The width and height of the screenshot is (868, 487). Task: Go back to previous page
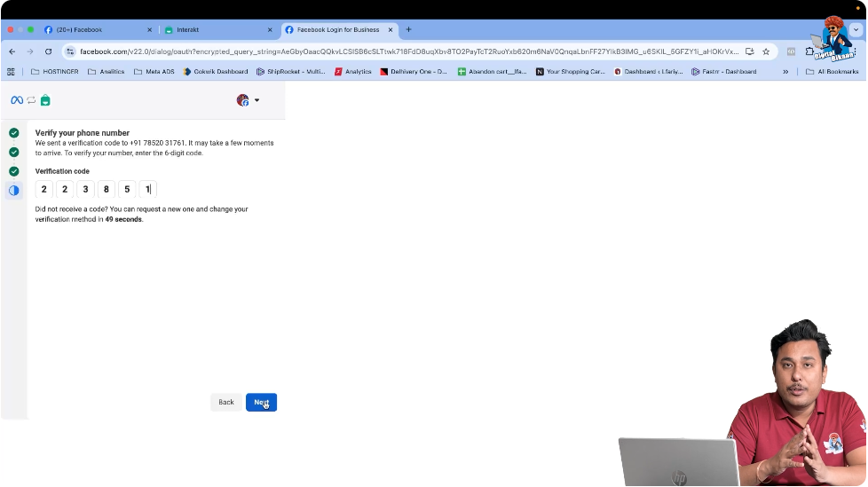[12, 51]
